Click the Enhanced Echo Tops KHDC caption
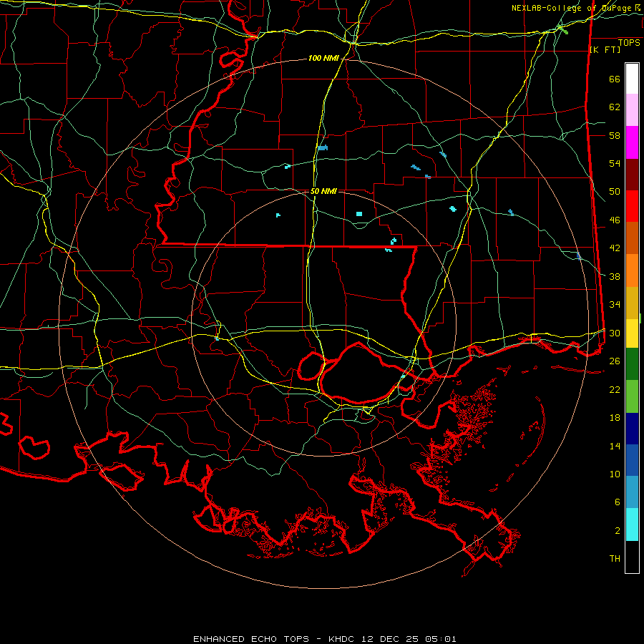This screenshot has height=644, width=644. pos(324,639)
